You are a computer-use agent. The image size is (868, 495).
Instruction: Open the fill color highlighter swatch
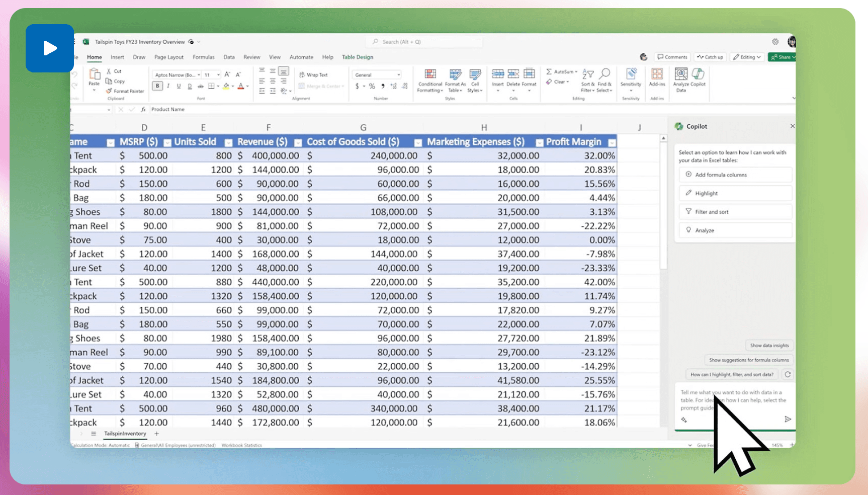pos(226,87)
